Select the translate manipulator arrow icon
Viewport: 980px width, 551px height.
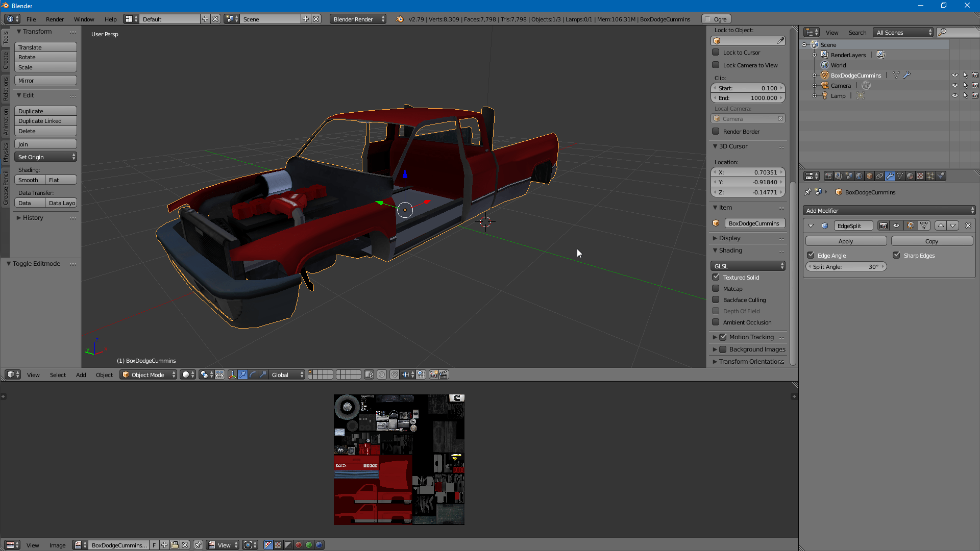coord(242,375)
